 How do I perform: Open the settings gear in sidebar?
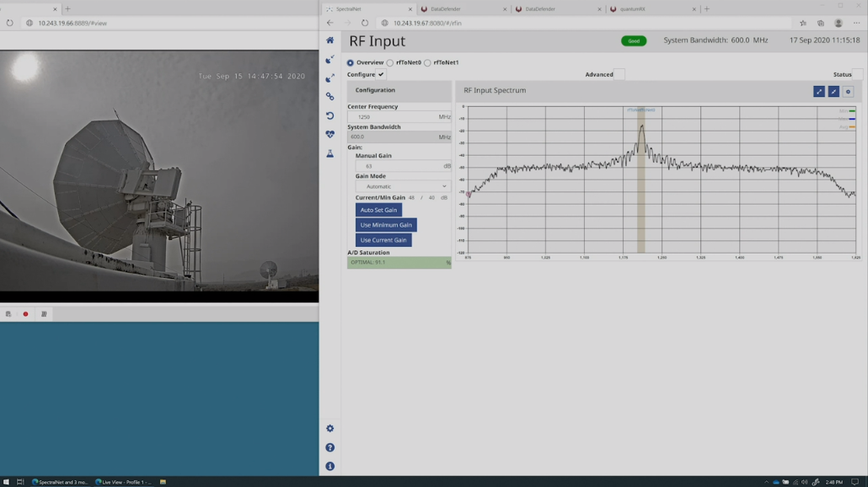[x=330, y=429]
